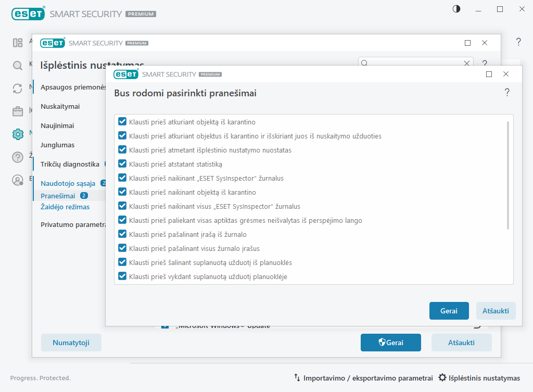Expand the 'Naudotojo sąsaja' section

click(68, 183)
